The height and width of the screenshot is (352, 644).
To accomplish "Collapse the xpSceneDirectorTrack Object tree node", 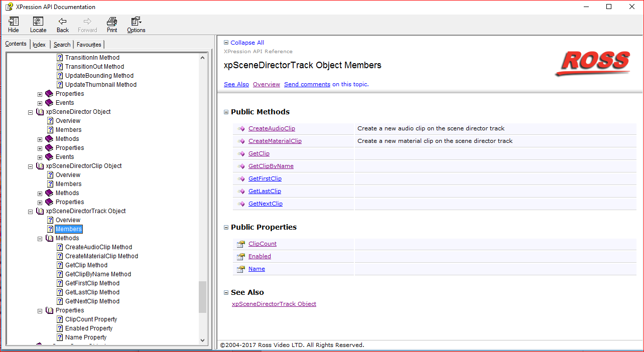I will (31, 211).
